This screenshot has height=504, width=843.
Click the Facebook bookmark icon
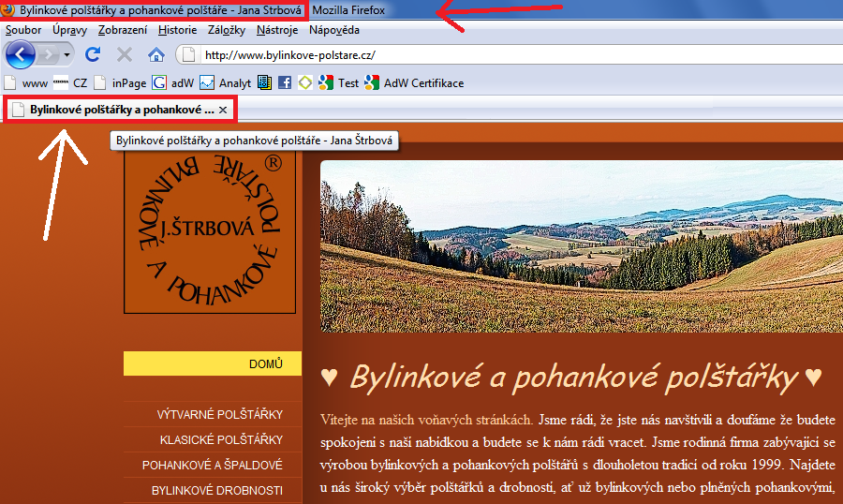click(285, 82)
